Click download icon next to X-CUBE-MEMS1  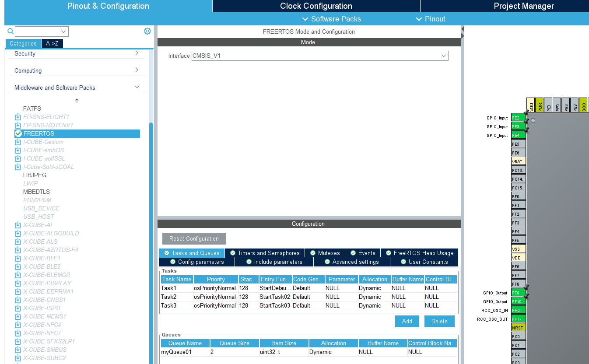point(18,316)
